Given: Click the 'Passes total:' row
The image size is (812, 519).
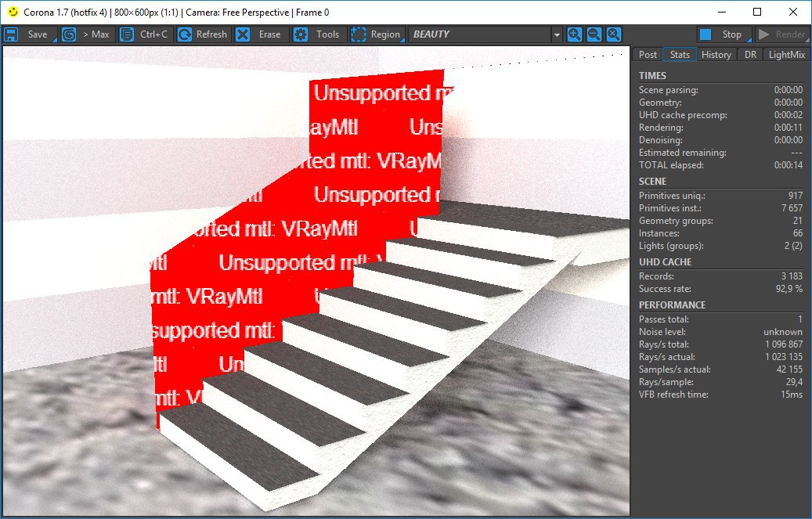Looking at the screenshot, I should [720, 319].
